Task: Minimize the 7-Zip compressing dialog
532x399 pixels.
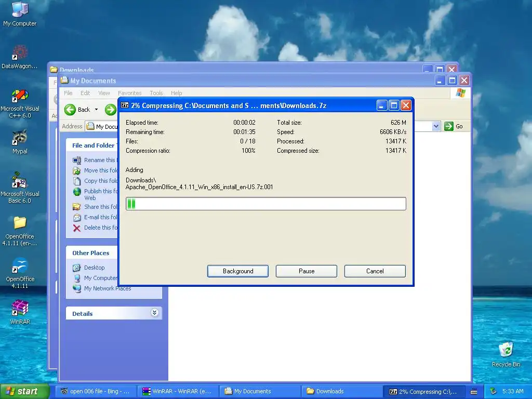Action: pyautogui.click(x=381, y=105)
